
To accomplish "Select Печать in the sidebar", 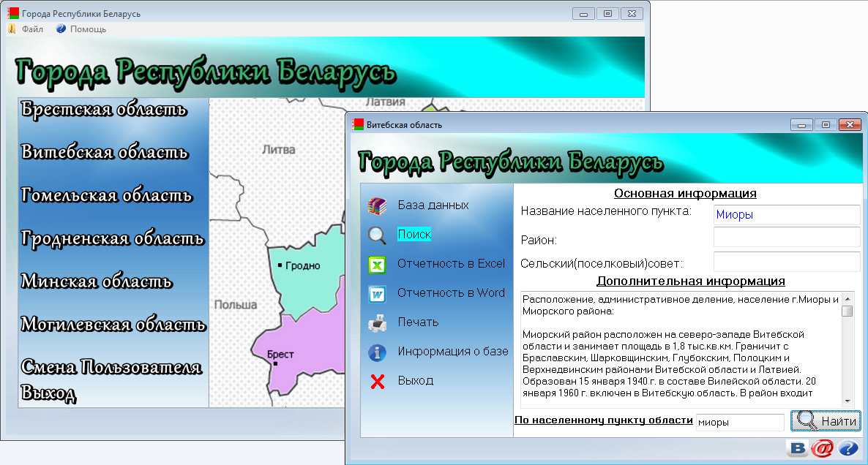I will click(418, 322).
